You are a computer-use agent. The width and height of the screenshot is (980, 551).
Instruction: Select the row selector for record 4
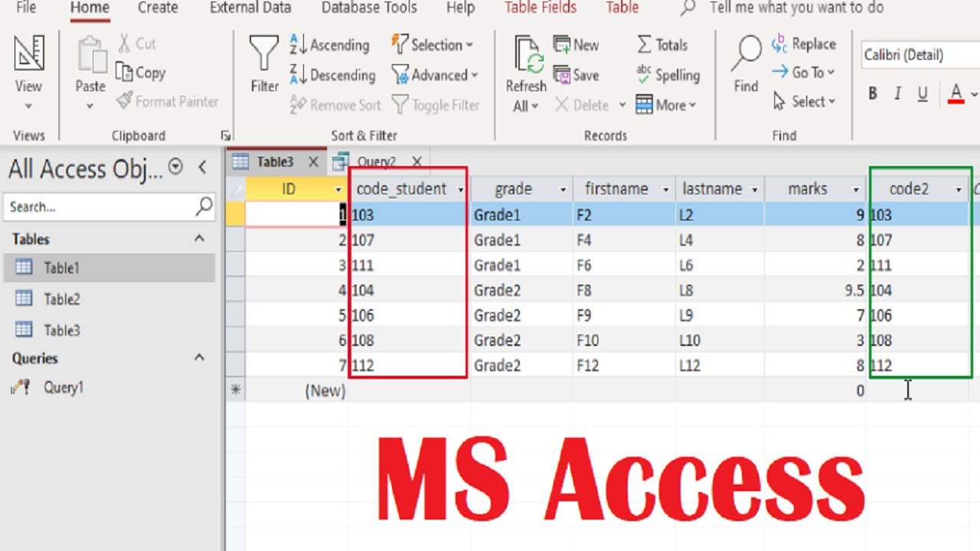pos(236,290)
